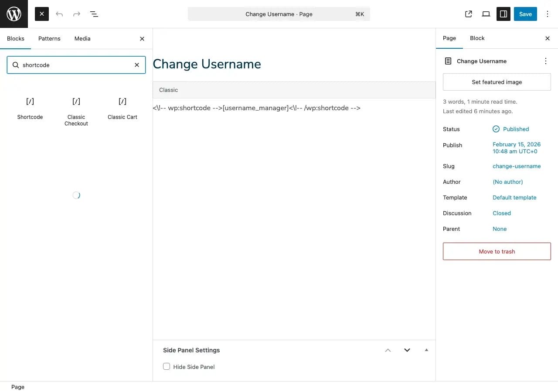Image resolution: width=558 pixels, height=392 pixels.
Task: Insert the Classic Checkout block
Action: click(76, 111)
